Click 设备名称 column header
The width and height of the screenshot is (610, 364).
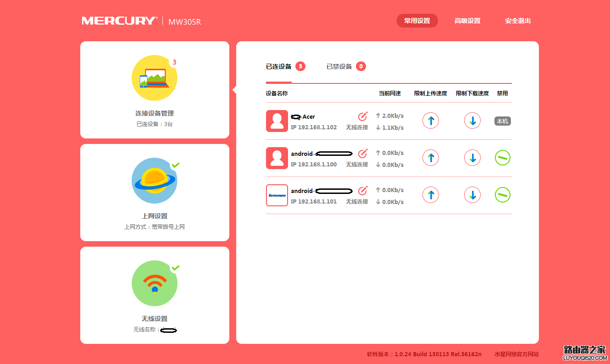tap(277, 93)
